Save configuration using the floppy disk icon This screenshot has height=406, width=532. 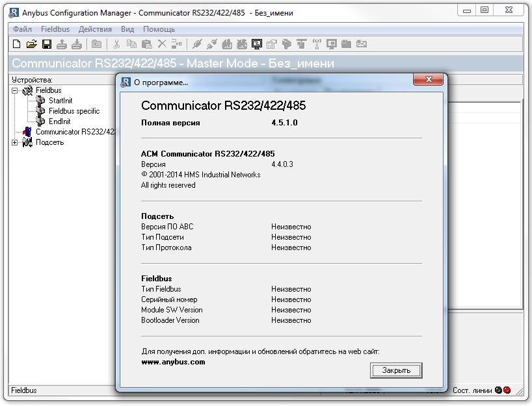(46, 44)
